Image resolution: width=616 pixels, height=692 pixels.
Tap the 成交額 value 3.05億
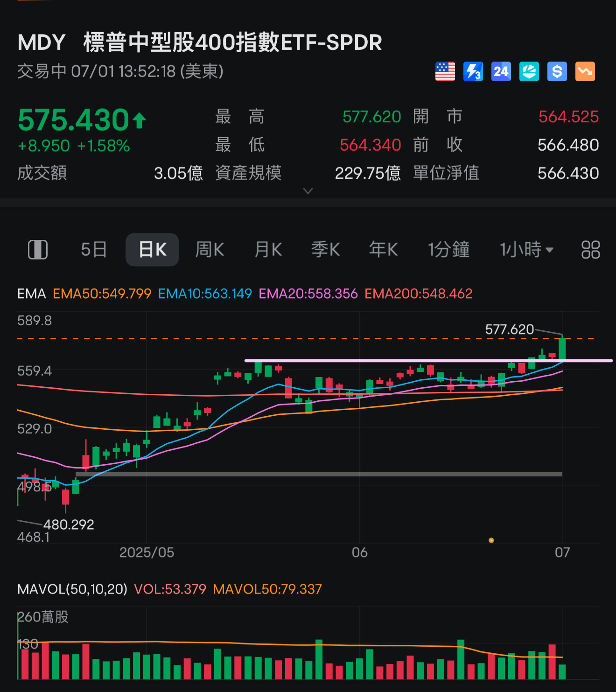click(x=178, y=173)
